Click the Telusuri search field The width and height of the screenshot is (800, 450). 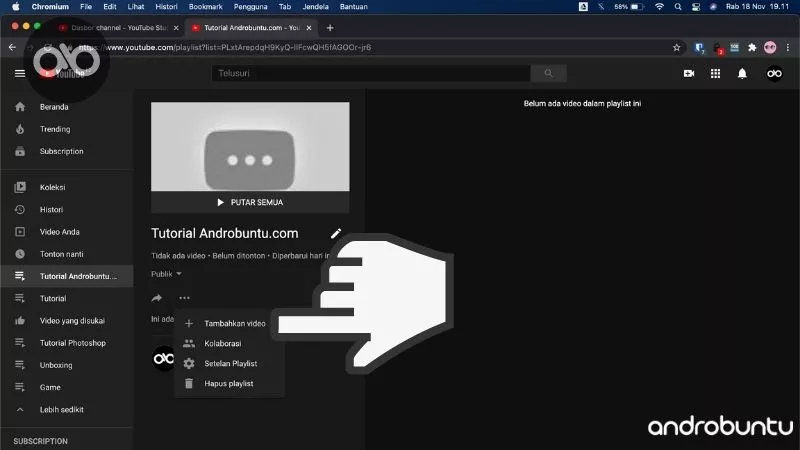371,73
